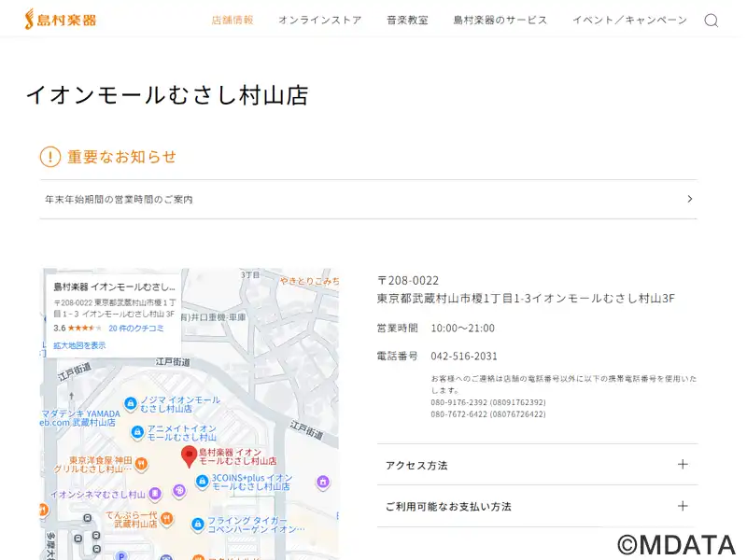Go to the 音楽教室 menu item
This screenshot has height=560, width=747.
(x=407, y=20)
